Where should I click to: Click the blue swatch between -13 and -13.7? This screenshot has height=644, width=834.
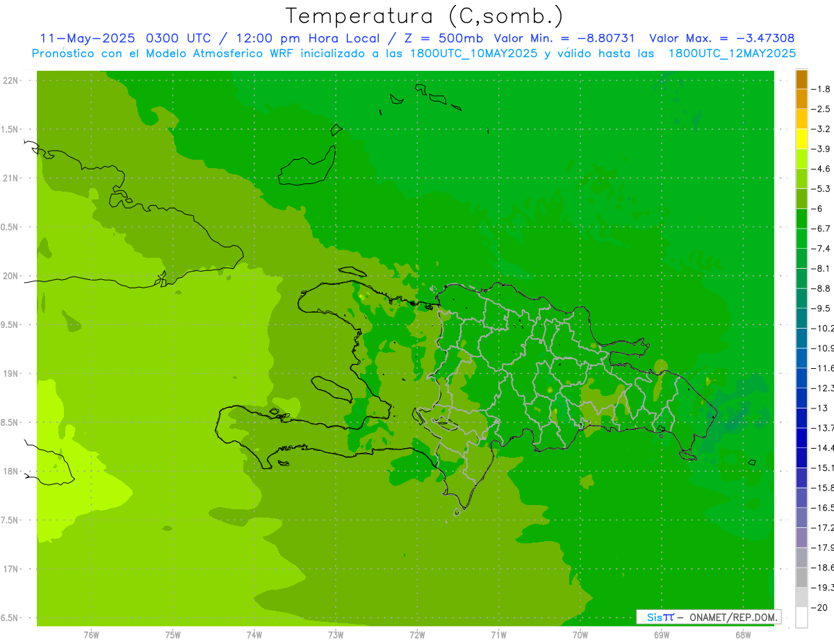(x=801, y=417)
